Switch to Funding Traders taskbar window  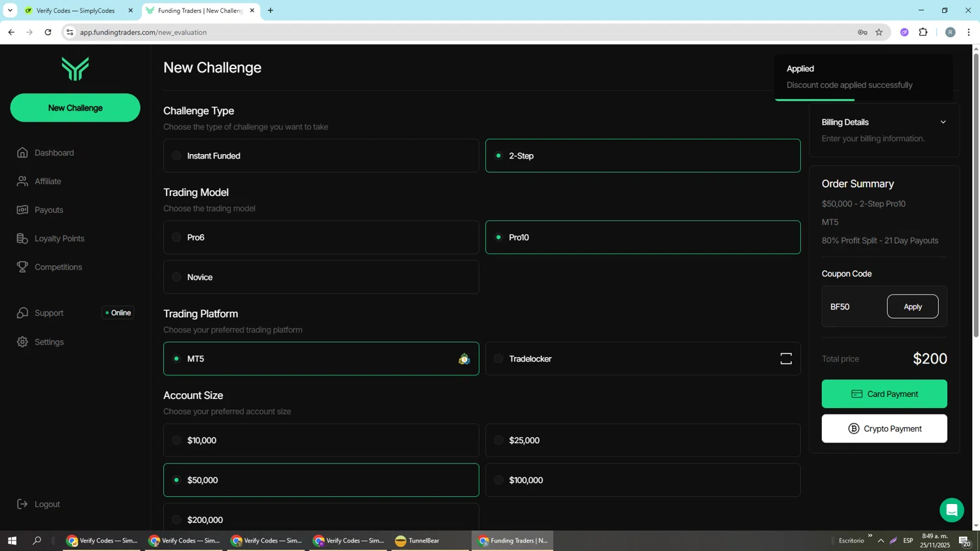[x=513, y=541]
